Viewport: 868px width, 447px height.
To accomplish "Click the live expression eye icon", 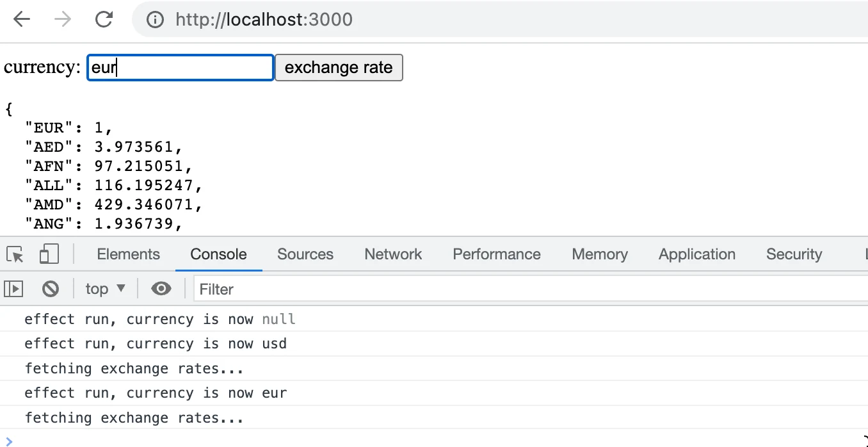I will coord(161,289).
